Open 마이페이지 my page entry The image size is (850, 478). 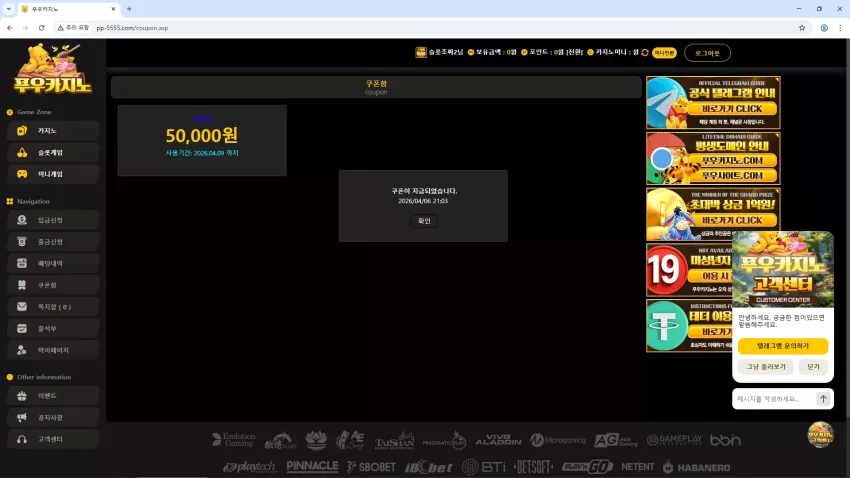point(53,350)
